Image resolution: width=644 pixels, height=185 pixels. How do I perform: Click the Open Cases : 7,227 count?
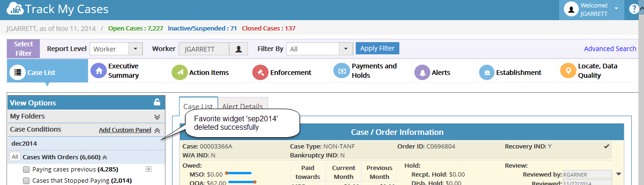(135, 28)
